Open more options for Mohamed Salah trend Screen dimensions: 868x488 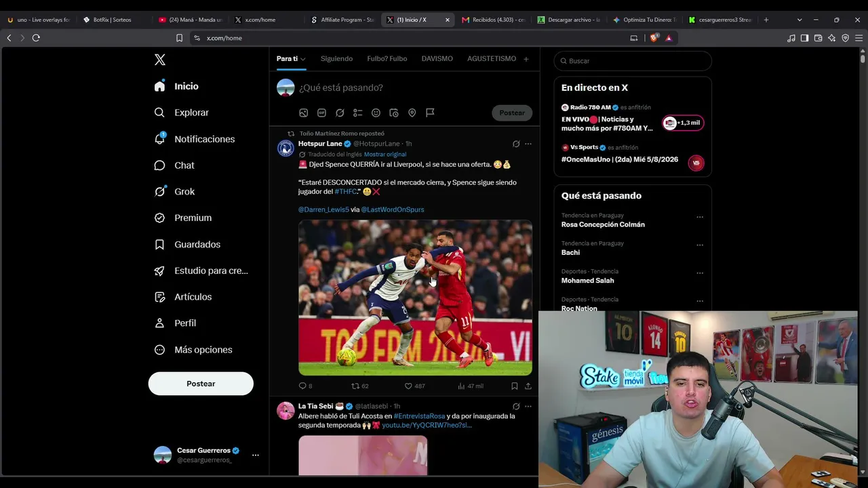point(700,273)
